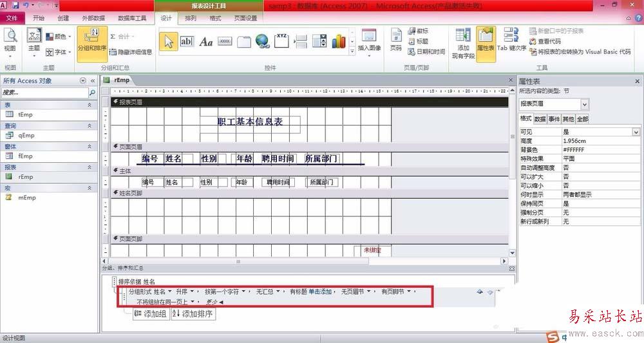Open the 可见 property dropdown arrow
The width and height of the screenshot is (644, 343).
636,132
